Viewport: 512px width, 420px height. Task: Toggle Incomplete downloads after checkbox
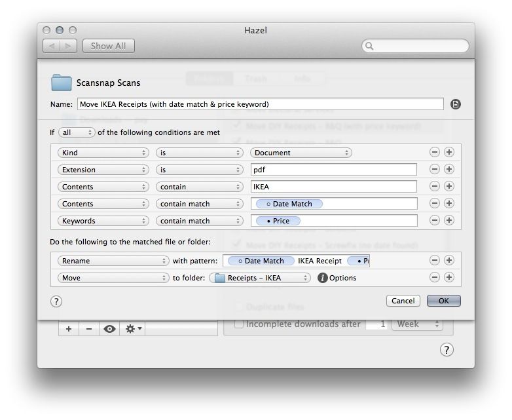(x=239, y=324)
